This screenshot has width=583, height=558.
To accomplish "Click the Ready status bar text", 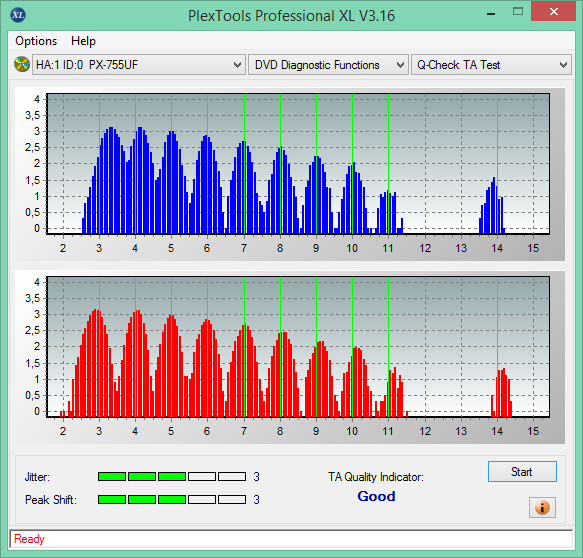I will tap(29, 539).
